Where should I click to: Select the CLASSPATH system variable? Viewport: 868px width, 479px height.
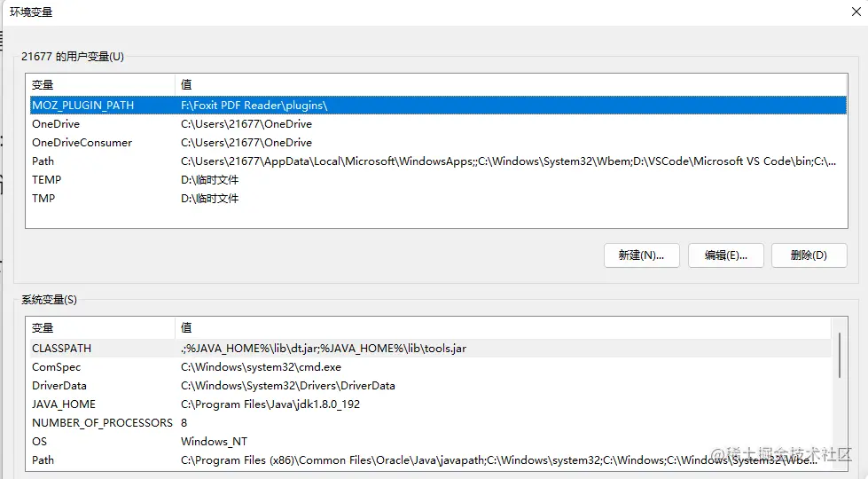[61, 349]
